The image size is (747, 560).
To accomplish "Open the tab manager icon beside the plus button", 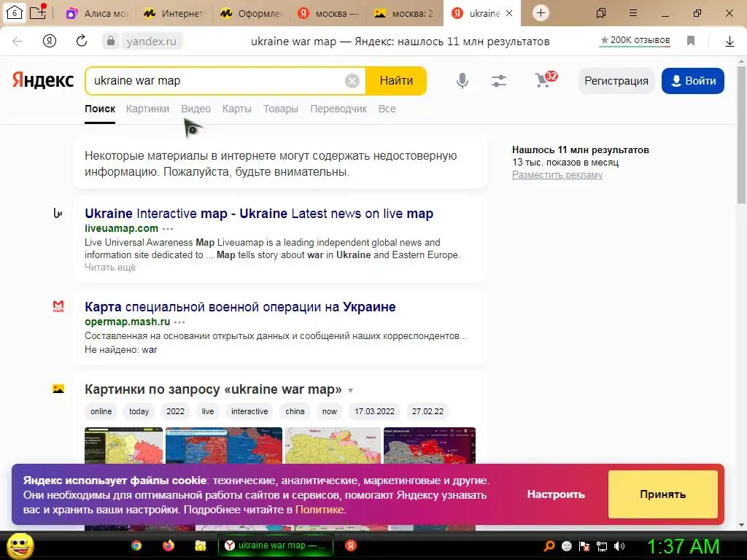I will pyautogui.click(x=601, y=13).
